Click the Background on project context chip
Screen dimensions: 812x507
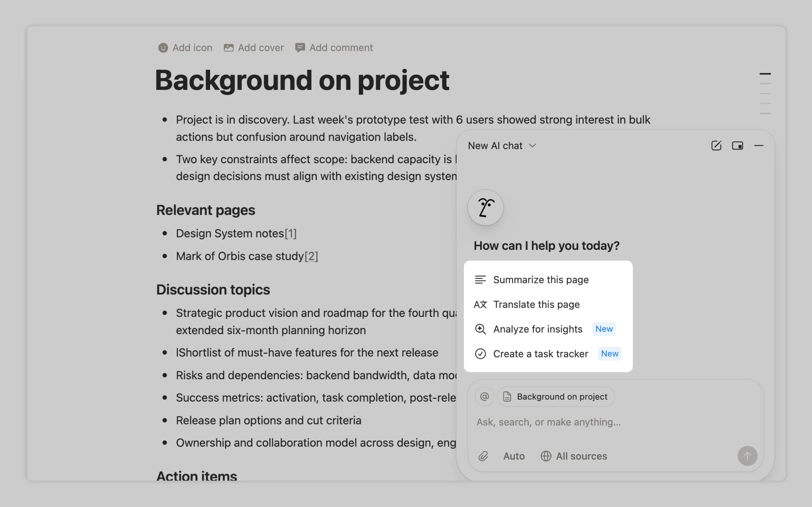[x=556, y=397]
